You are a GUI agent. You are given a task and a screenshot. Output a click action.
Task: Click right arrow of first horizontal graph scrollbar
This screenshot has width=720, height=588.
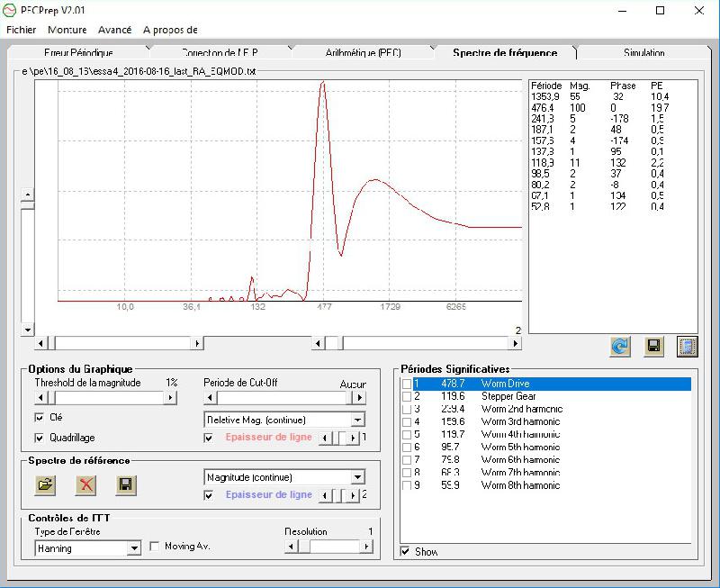pyautogui.click(x=197, y=343)
